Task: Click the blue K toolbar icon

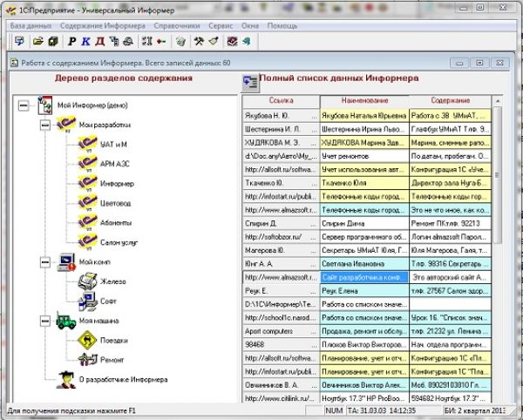Action: (86, 41)
